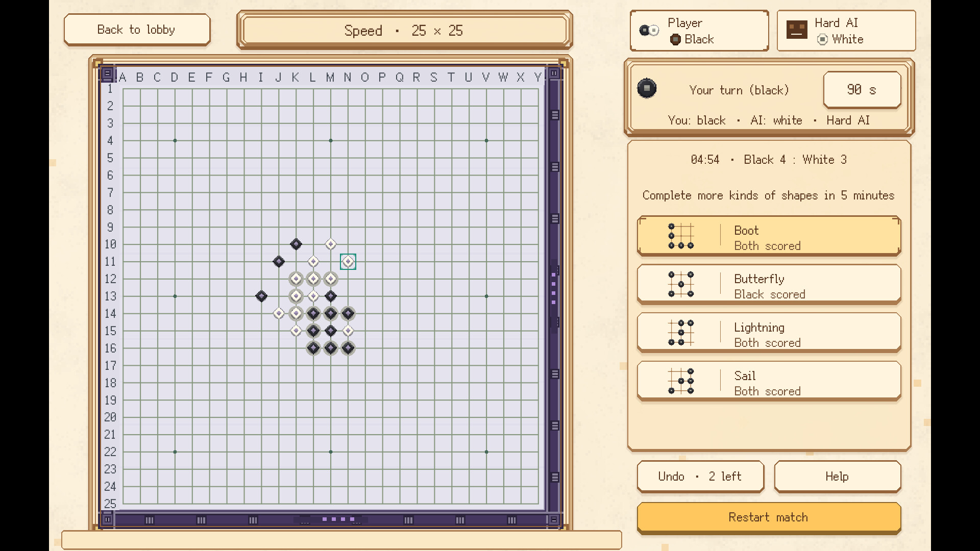Click the white stone at M10
Screen dimensions: 980x551
pyautogui.click(x=331, y=244)
